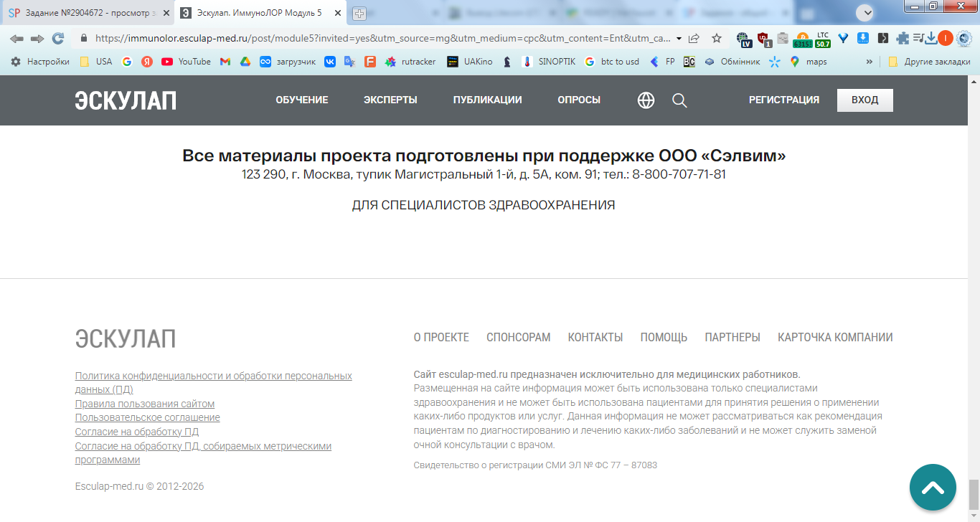Screen dimensions: 980x522
Task: Click the РЕГИСТРАЦИЯ link
Action: 784,100
